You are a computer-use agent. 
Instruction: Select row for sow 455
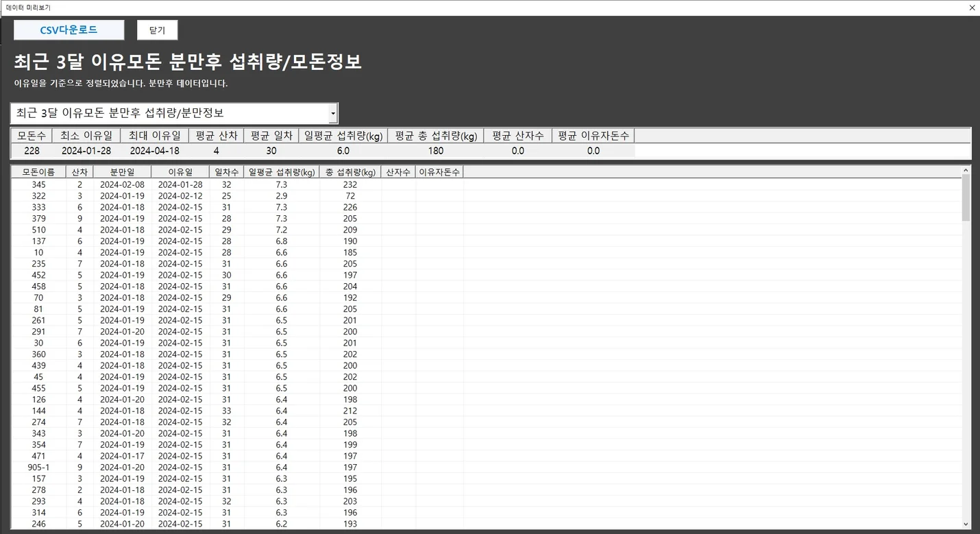(x=486, y=388)
